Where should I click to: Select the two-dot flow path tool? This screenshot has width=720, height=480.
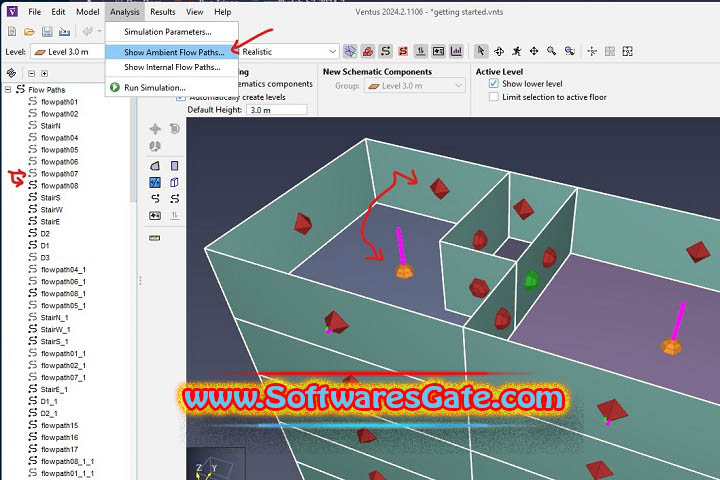[174, 198]
